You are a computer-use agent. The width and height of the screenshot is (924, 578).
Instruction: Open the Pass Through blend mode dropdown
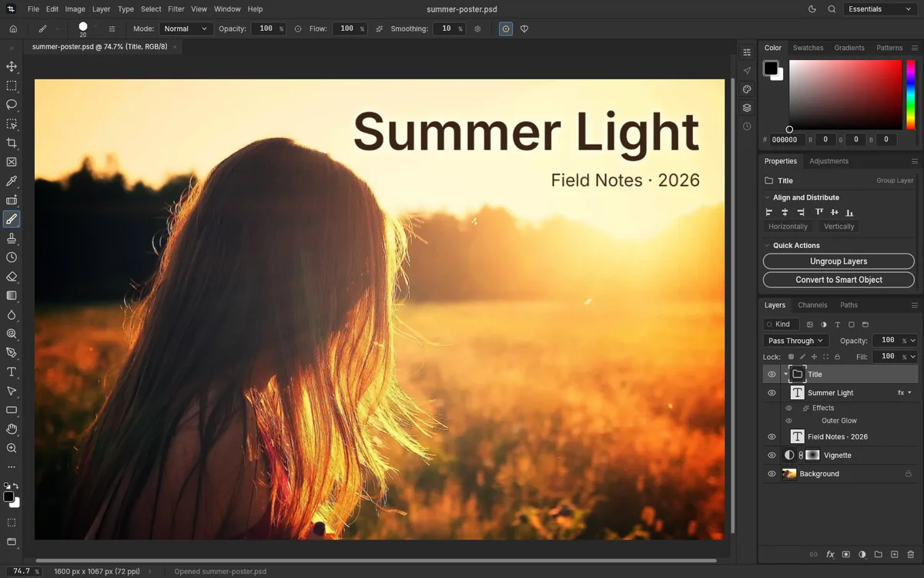[x=795, y=341]
